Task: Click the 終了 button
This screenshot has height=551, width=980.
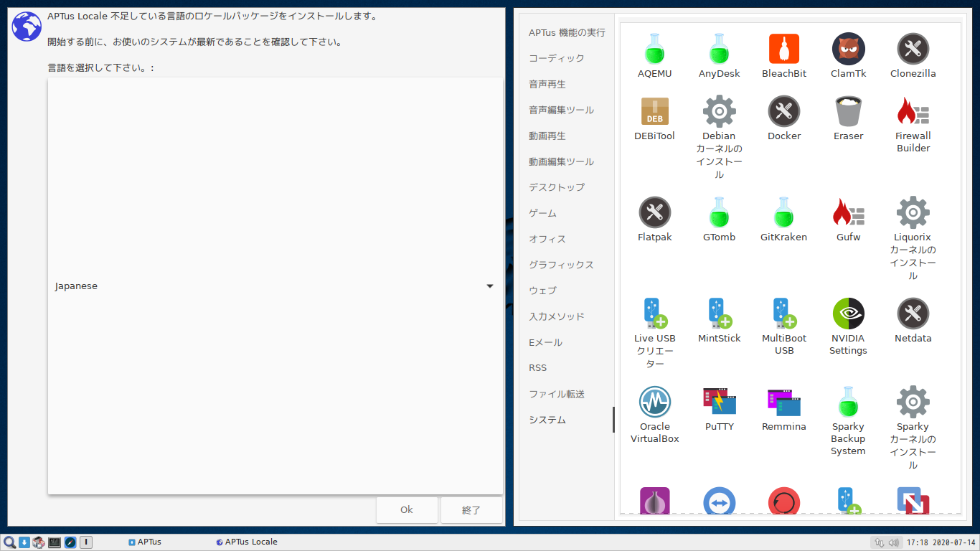Action: 471,510
